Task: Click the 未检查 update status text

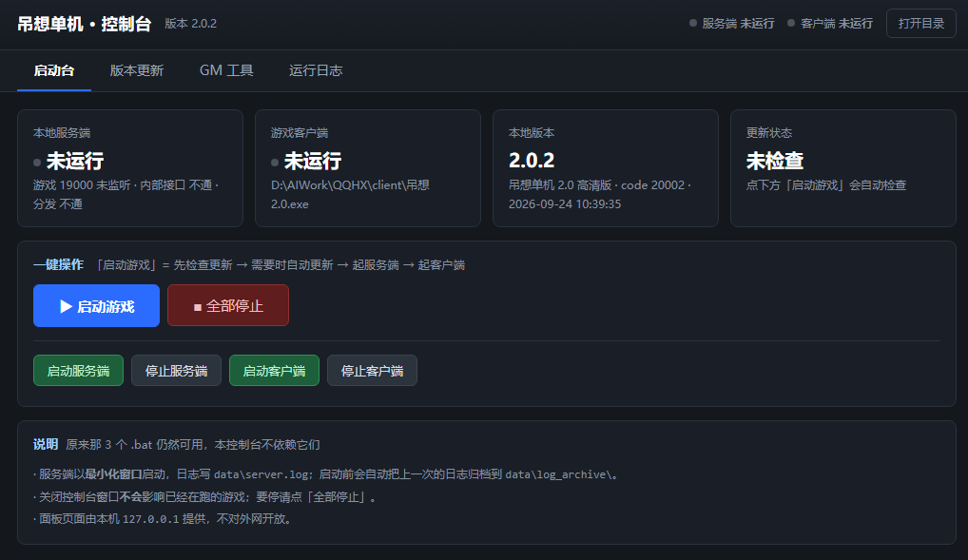Action: point(775,161)
